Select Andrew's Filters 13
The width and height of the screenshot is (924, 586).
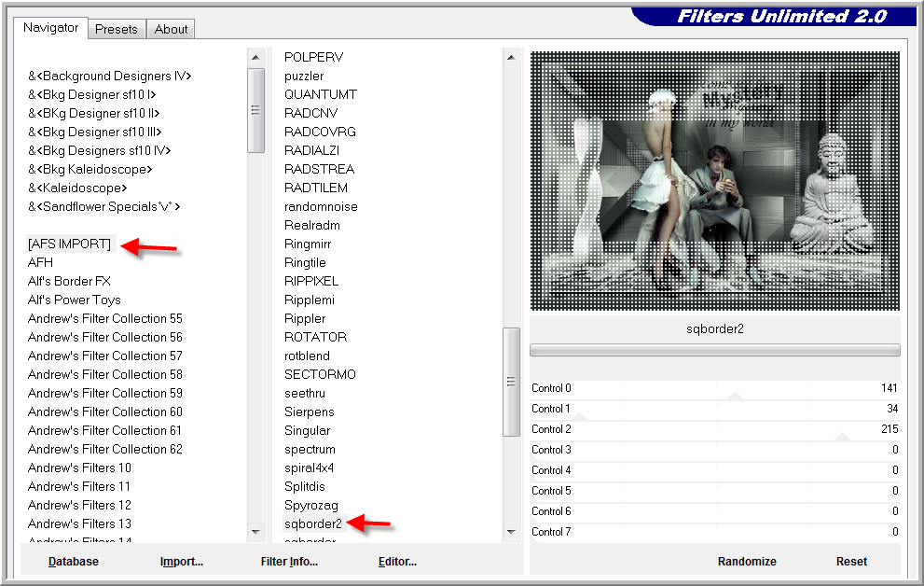(x=79, y=524)
